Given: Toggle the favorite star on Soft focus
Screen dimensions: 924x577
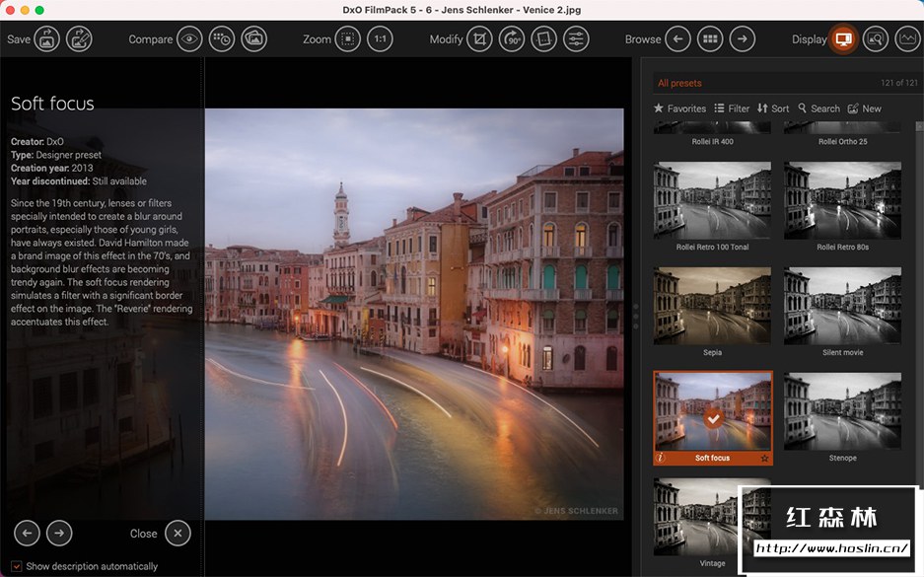Looking at the screenshot, I should click(764, 459).
